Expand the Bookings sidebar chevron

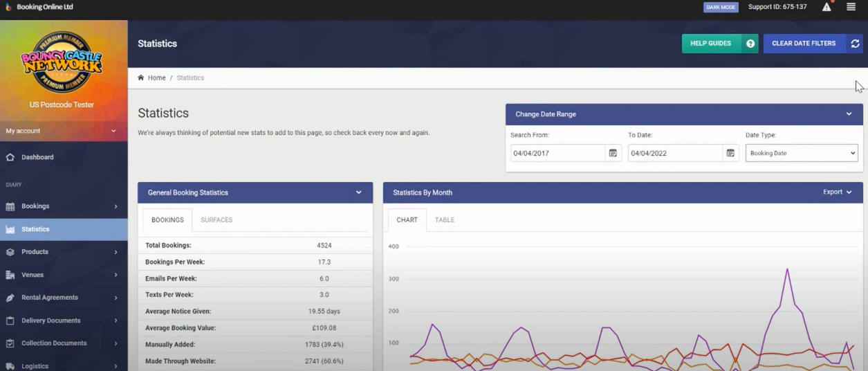116,206
